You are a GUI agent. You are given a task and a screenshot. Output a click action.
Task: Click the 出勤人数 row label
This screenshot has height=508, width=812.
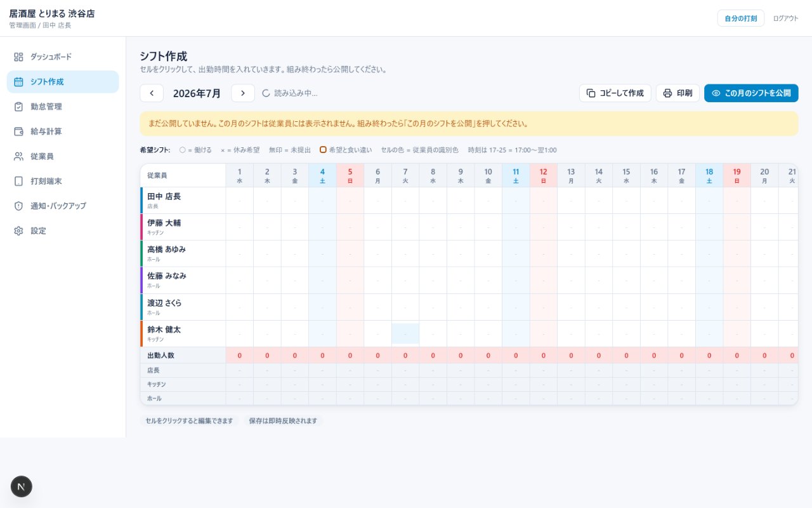click(160, 356)
